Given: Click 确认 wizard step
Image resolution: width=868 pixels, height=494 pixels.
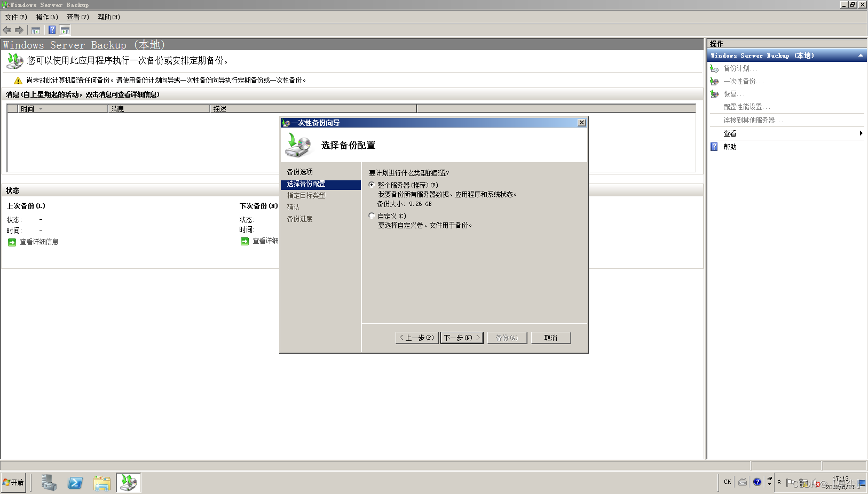Looking at the screenshot, I should click(294, 207).
